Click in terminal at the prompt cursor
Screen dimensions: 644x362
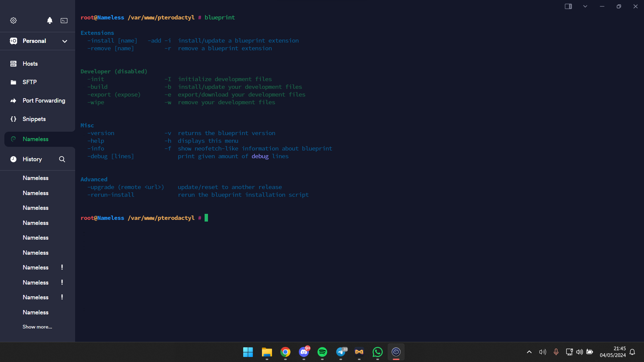pyautogui.click(x=206, y=218)
